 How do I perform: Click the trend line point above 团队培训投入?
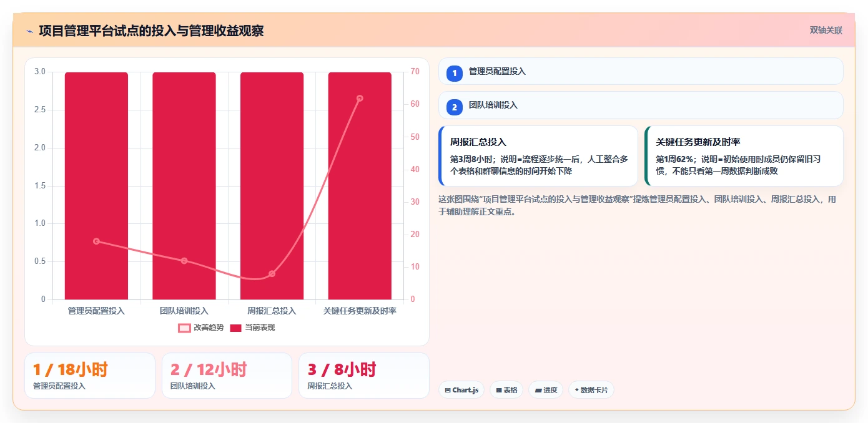click(184, 261)
